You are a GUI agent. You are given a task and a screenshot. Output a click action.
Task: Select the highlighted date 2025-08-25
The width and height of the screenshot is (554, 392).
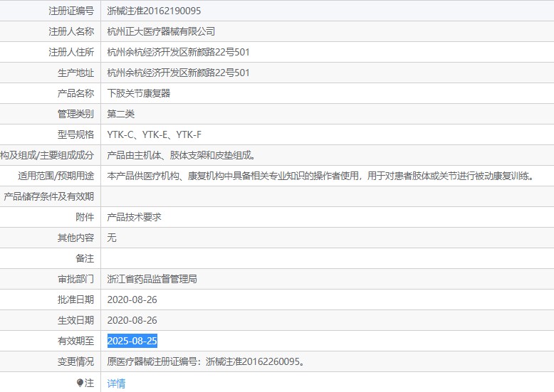click(x=132, y=341)
